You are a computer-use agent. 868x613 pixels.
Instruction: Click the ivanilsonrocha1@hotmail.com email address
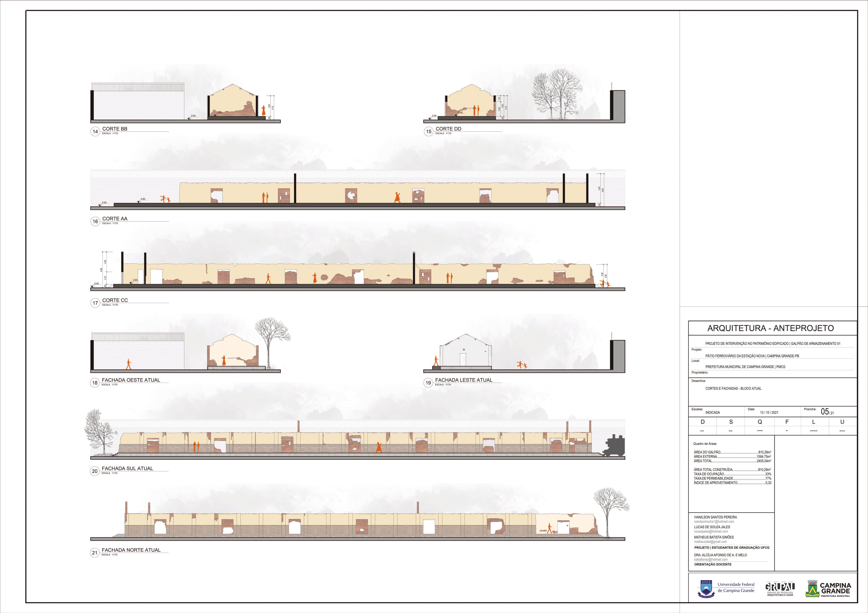coord(714,522)
